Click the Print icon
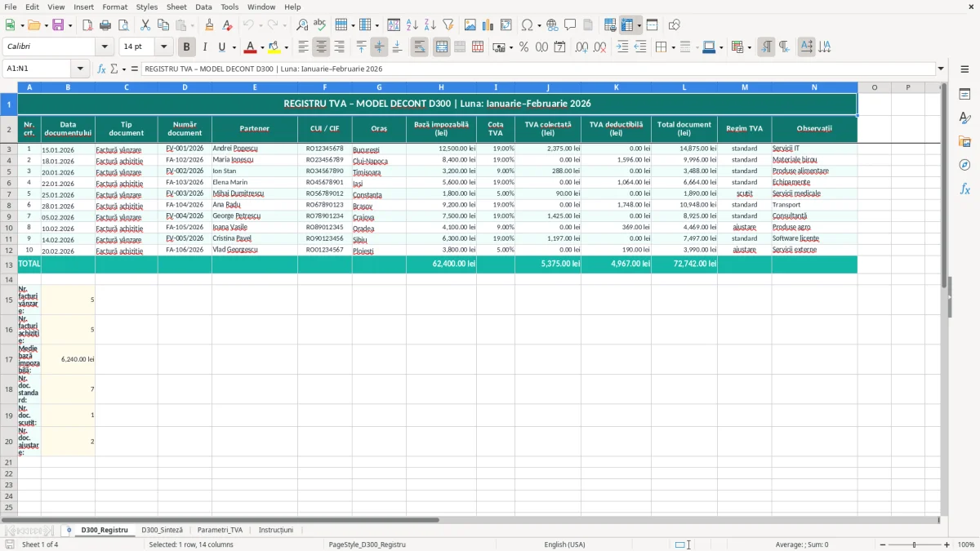The width and height of the screenshot is (980, 551). tap(105, 25)
